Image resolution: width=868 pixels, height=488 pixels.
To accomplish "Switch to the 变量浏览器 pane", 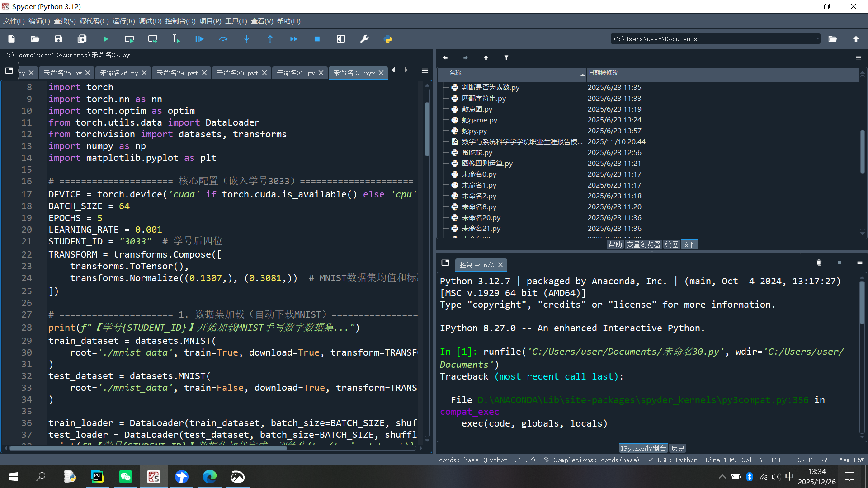I will (643, 244).
